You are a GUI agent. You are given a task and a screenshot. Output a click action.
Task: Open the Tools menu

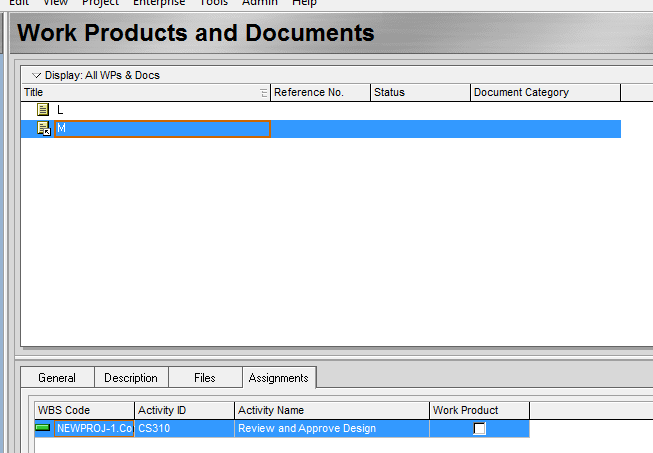[x=214, y=2]
